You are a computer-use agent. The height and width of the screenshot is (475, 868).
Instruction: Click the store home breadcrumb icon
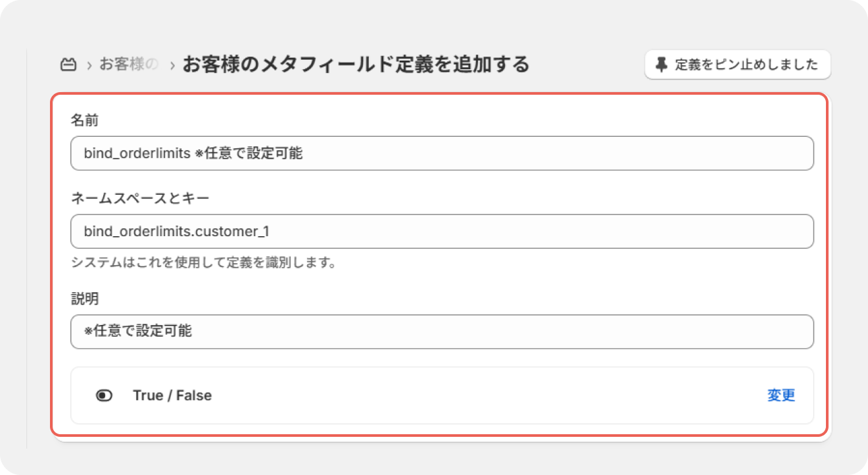point(68,65)
